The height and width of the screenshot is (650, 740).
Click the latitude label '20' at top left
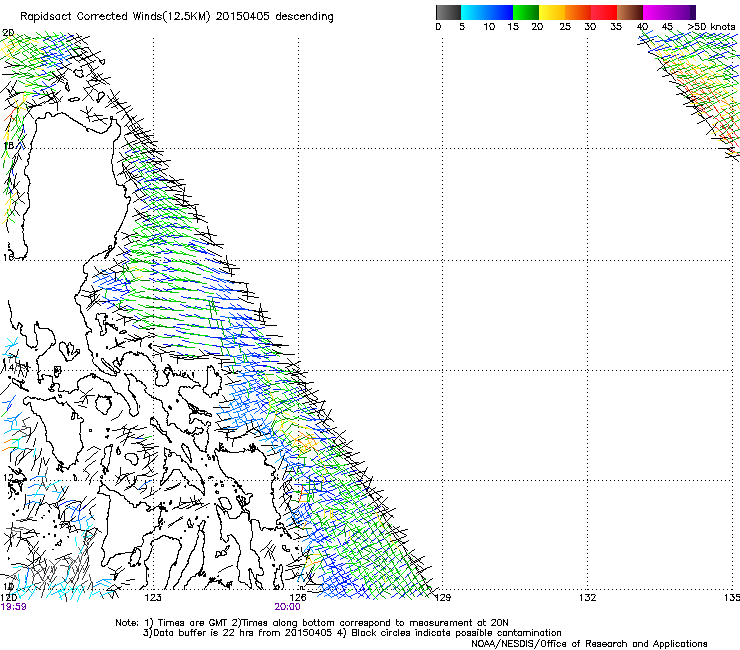pyautogui.click(x=8, y=33)
